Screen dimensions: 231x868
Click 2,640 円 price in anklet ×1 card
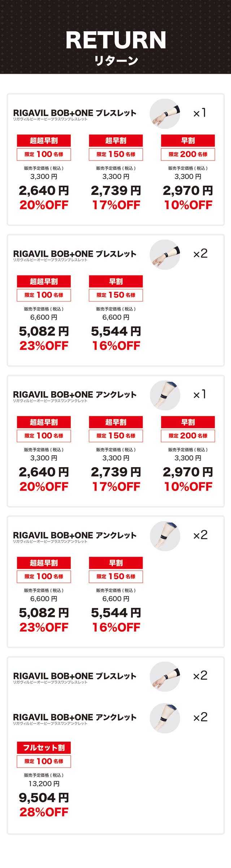[x=44, y=472]
